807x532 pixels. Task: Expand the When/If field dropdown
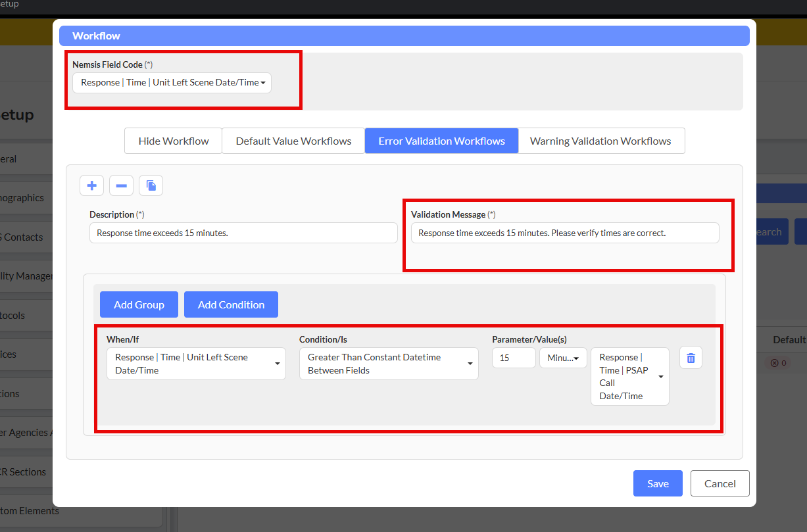[x=196, y=364]
